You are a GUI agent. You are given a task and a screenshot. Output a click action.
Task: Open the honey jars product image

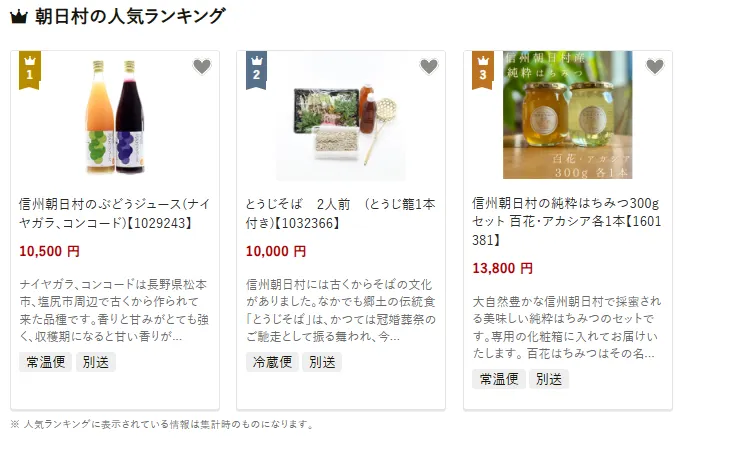click(567, 115)
